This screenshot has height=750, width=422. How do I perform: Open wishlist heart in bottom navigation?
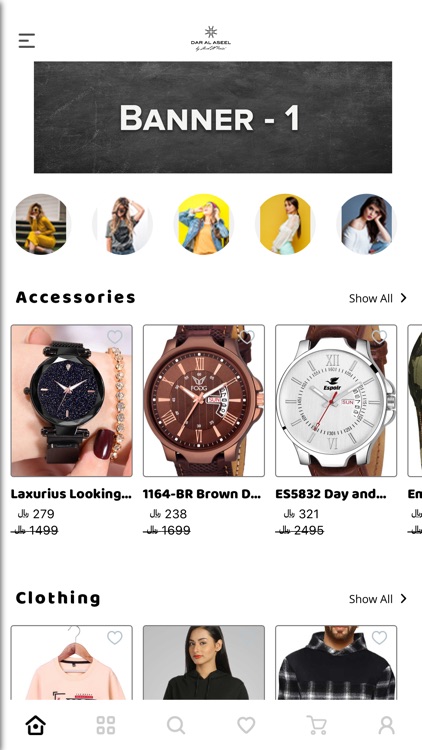point(246,725)
